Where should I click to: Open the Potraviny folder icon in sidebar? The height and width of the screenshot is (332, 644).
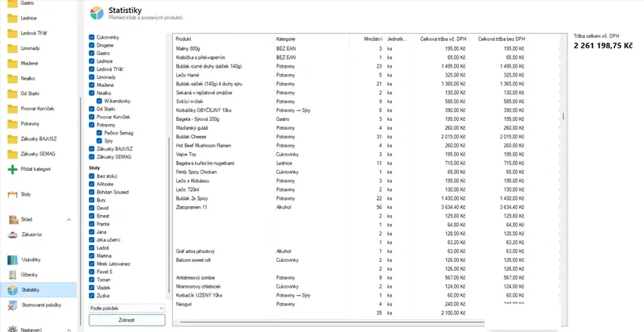click(12, 123)
